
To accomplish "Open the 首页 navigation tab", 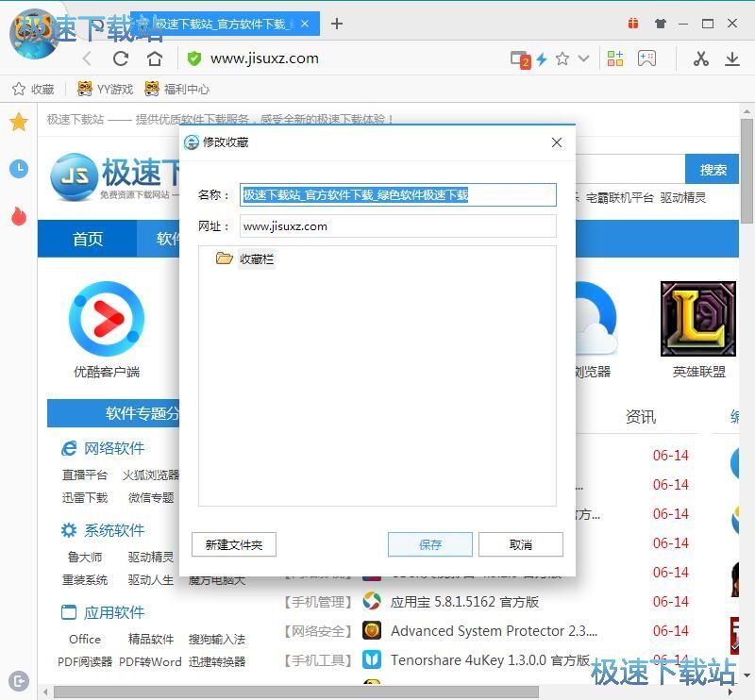I will tap(88, 239).
